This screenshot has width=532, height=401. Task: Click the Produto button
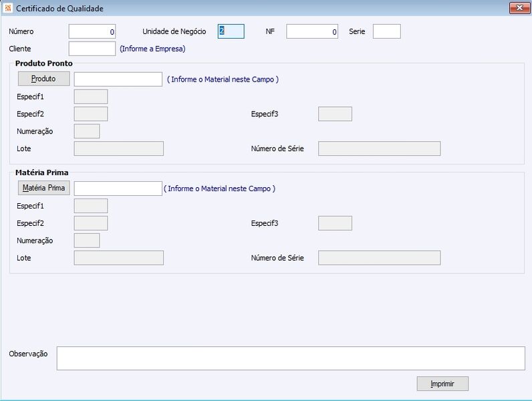point(43,79)
